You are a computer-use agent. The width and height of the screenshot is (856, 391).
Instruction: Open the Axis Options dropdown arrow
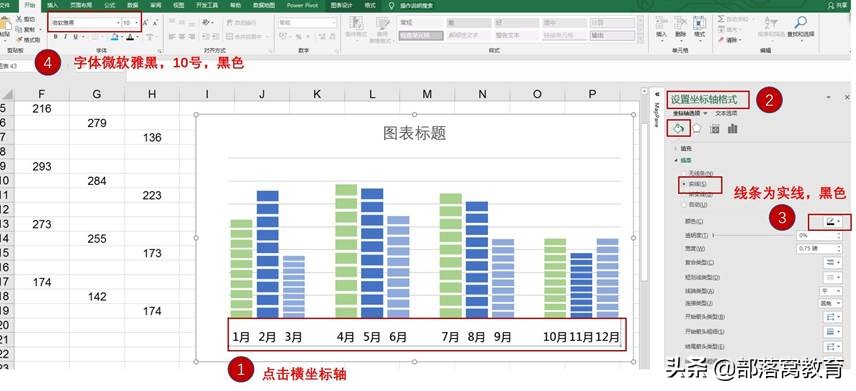pos(705,114)
